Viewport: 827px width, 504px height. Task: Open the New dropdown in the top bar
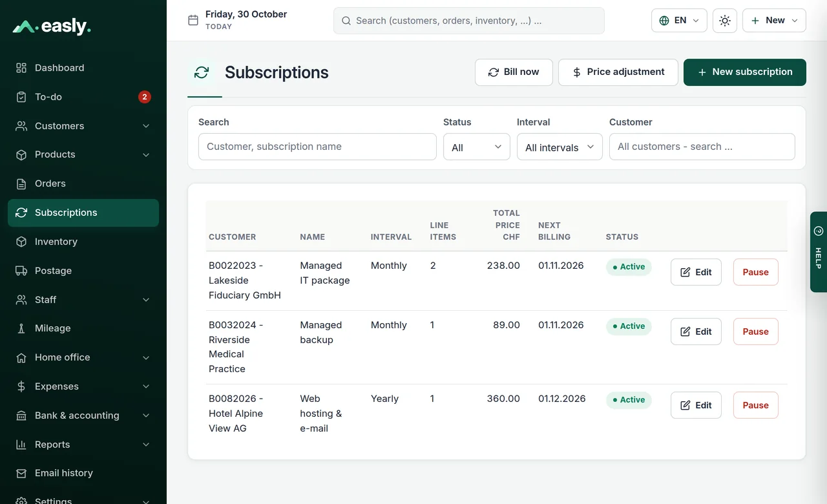pos(774,21)
